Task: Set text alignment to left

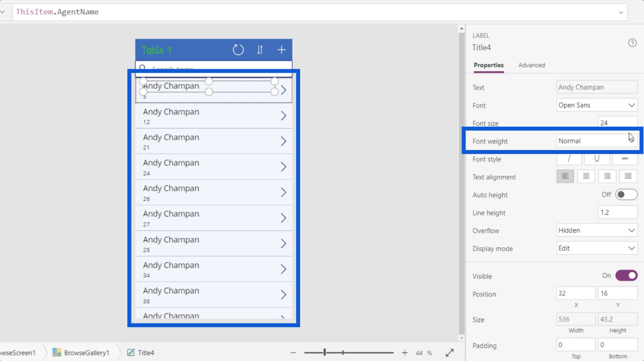Action: (565, 176)
